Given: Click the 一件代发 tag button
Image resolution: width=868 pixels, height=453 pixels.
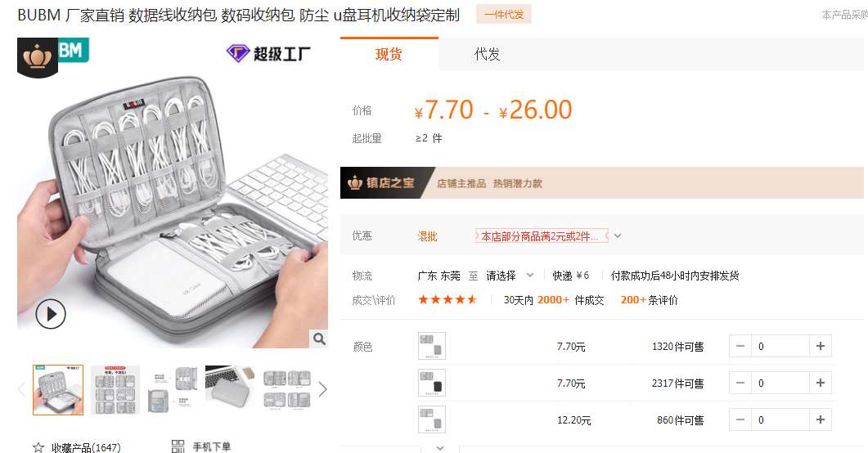Looking at the screenshot, I should [x=504, y=15].
